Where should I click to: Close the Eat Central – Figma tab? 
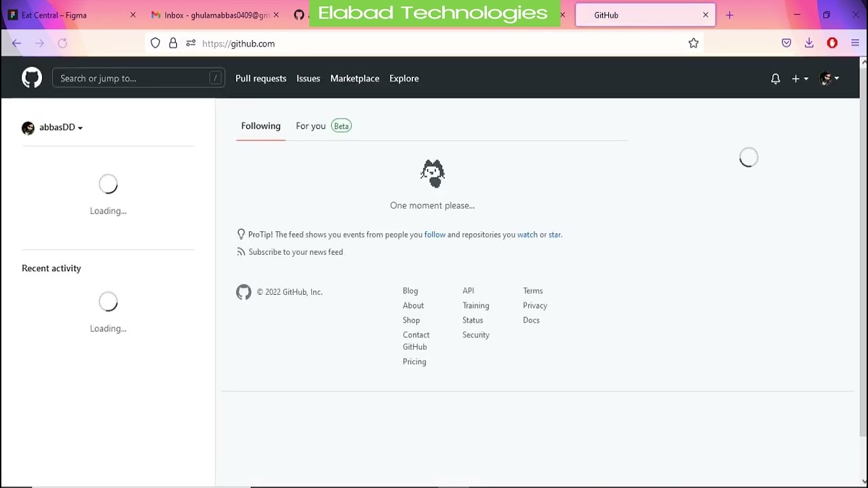coord(133,15)
